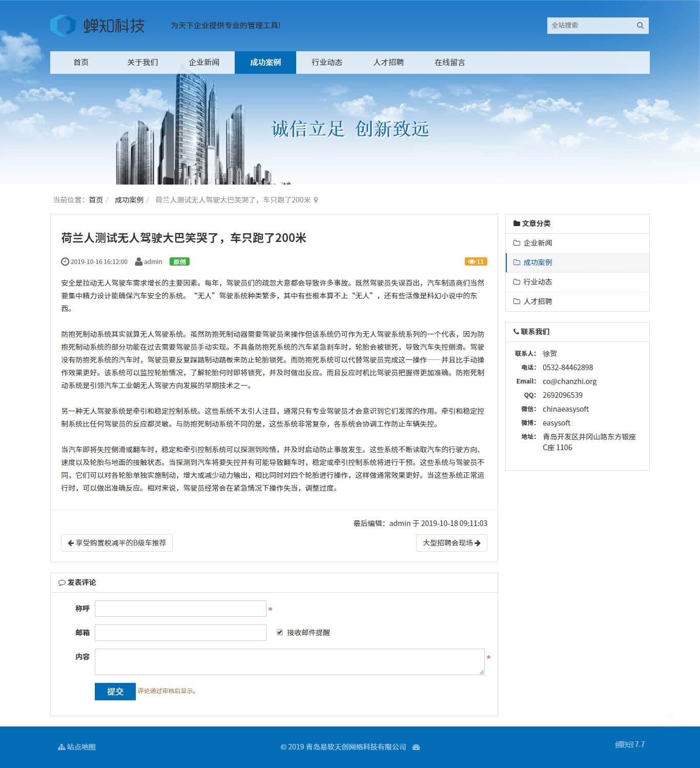Click the folder icon beside 行业动态
This screenshot has width=700, height=768.
pos(517,282)
